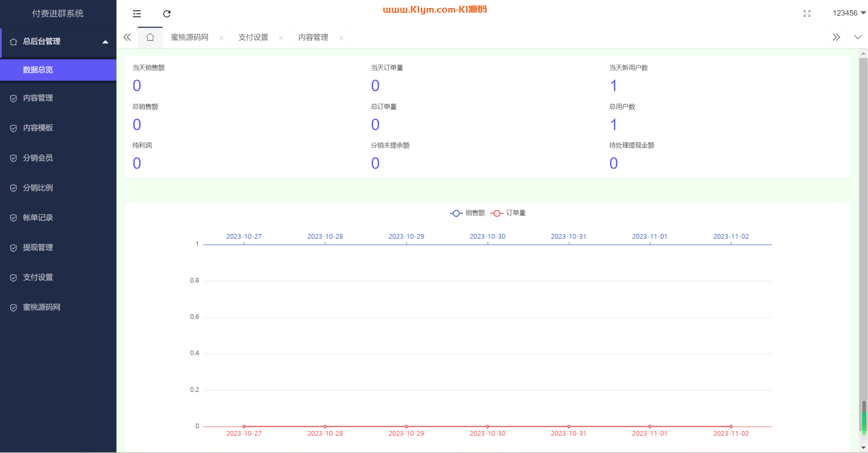The image size is (868, 453).
Task: Click the home icon beside 总后台管理
Action: [14, 41]
